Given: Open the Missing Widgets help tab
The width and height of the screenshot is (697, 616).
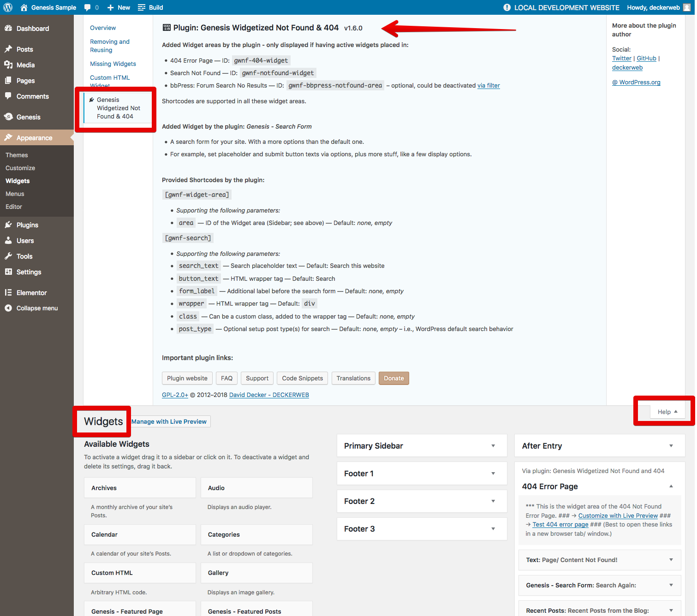Looking at the screenshot, I should click(113, 64).
